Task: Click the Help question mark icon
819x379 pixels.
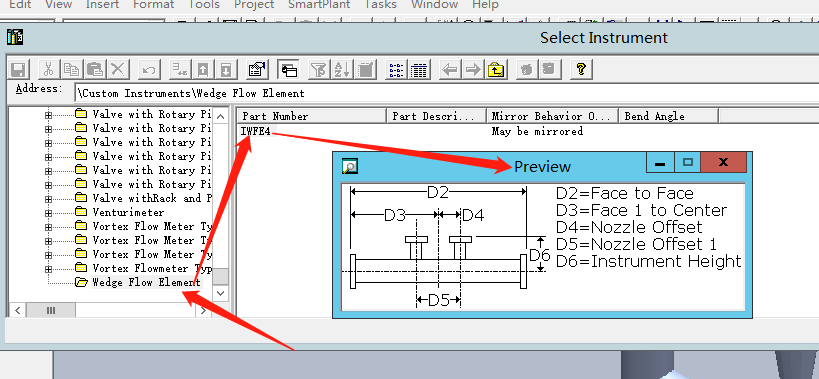Action: 580,69
